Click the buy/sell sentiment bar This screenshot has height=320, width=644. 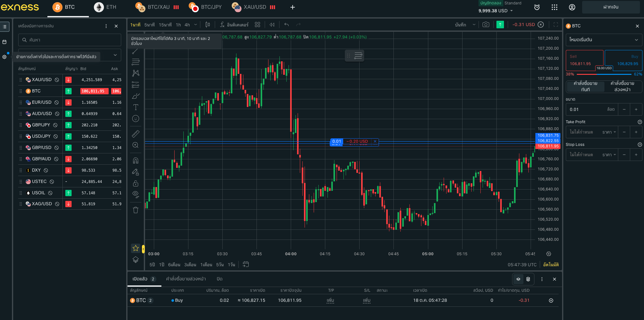pos(604,74)
